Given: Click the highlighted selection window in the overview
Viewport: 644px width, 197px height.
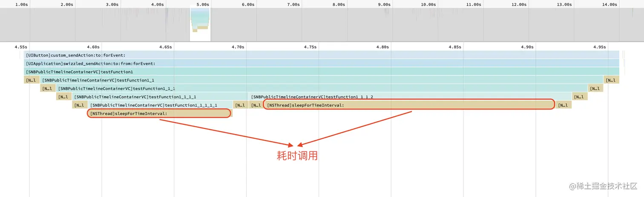Looking at the screenshot, I should click(200, 25).
